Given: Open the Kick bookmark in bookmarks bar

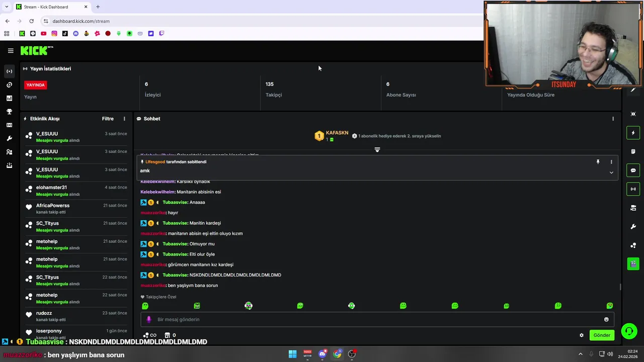Looking at the screenshot, I should click(22, 34).
